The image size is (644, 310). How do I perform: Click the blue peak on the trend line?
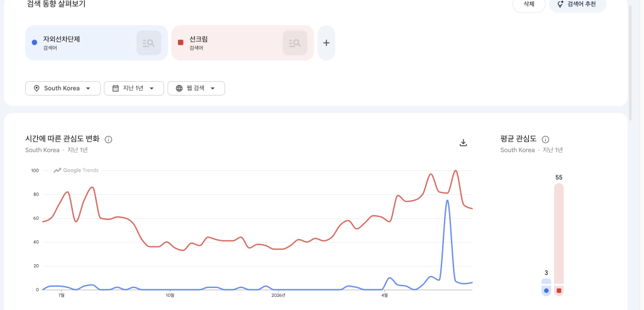(x=447, y=201)
